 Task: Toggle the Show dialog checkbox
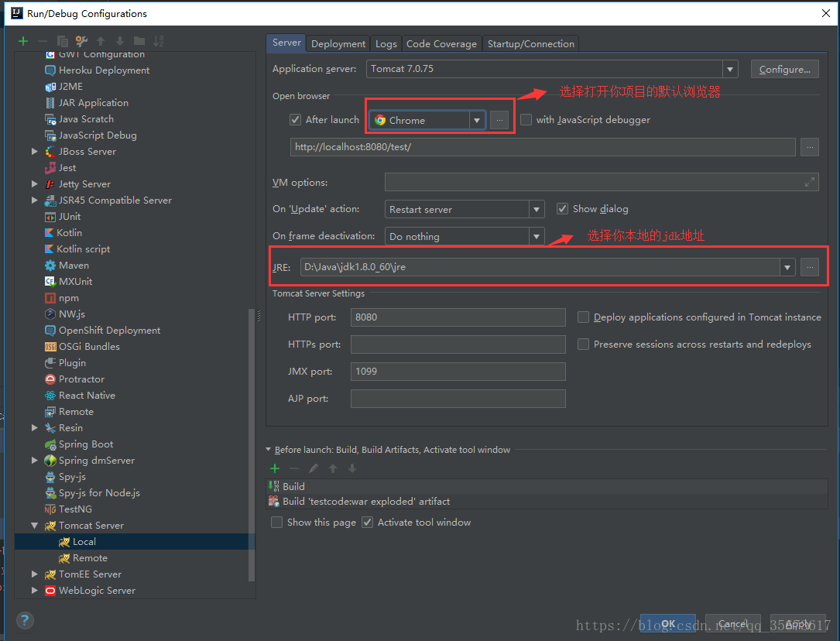[562, 209]
